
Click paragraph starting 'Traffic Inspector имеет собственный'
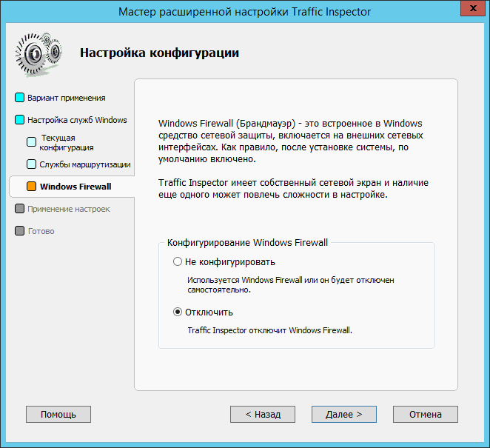(x=293, y=189)
